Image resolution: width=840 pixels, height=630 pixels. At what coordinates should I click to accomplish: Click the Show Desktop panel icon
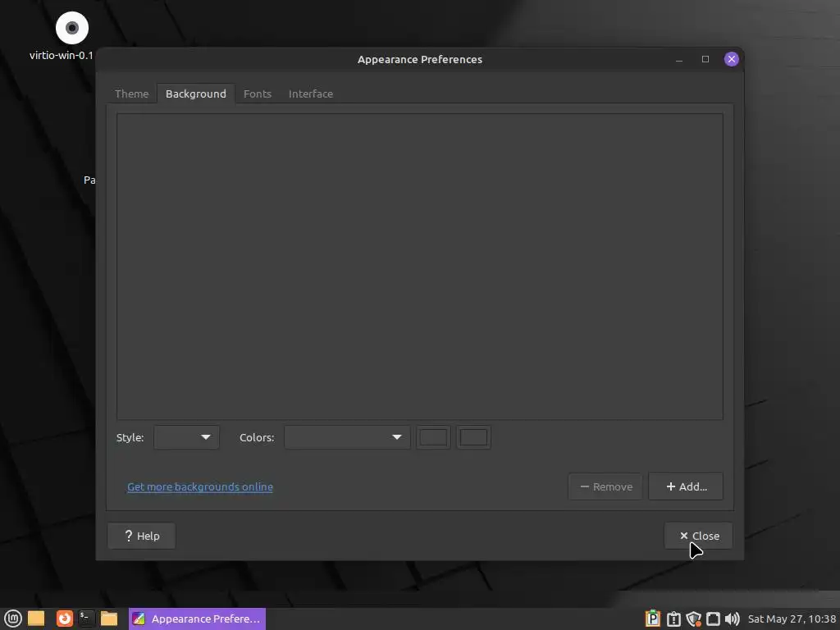pos(36,619)
